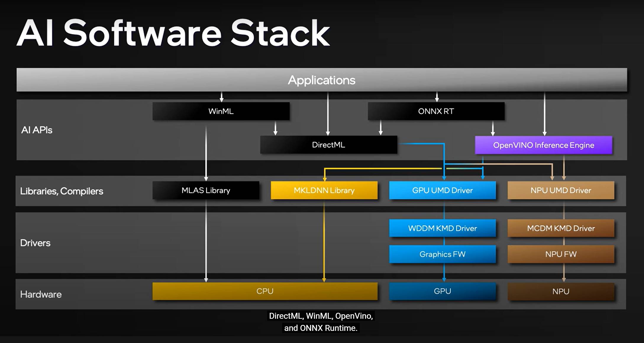
Task: Click the "AI APIs" row label
Action: 37,130
